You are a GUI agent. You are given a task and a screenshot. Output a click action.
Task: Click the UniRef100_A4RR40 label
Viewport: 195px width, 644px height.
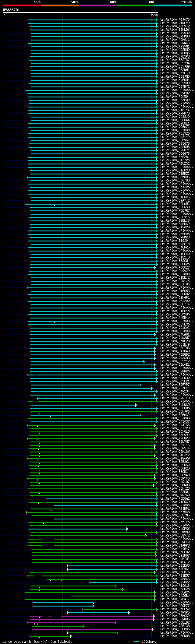click(175, 318)
